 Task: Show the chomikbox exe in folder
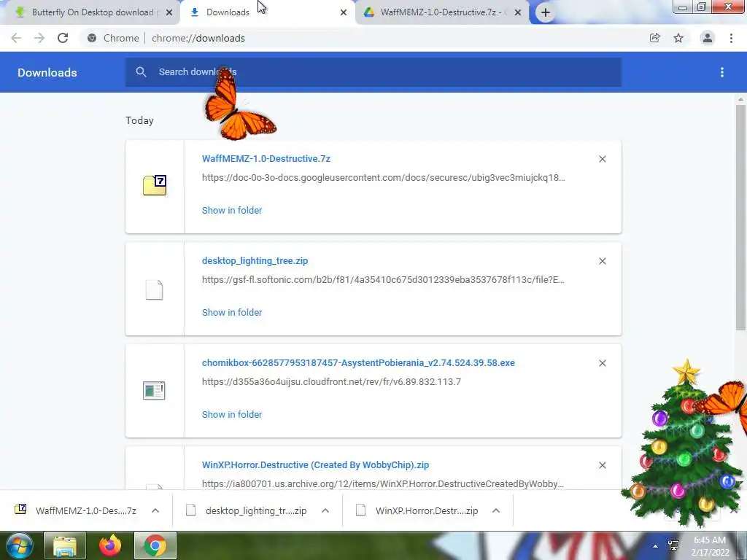[231, 414]
